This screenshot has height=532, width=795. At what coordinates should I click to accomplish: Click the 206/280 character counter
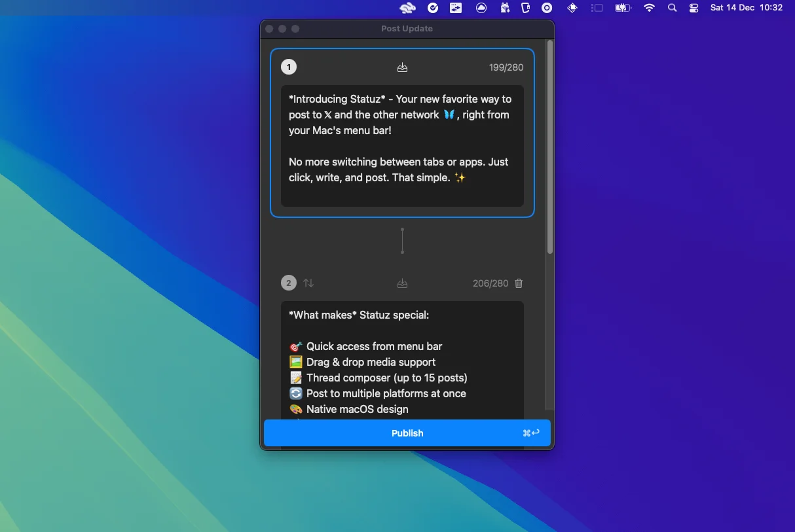point(490,283)
